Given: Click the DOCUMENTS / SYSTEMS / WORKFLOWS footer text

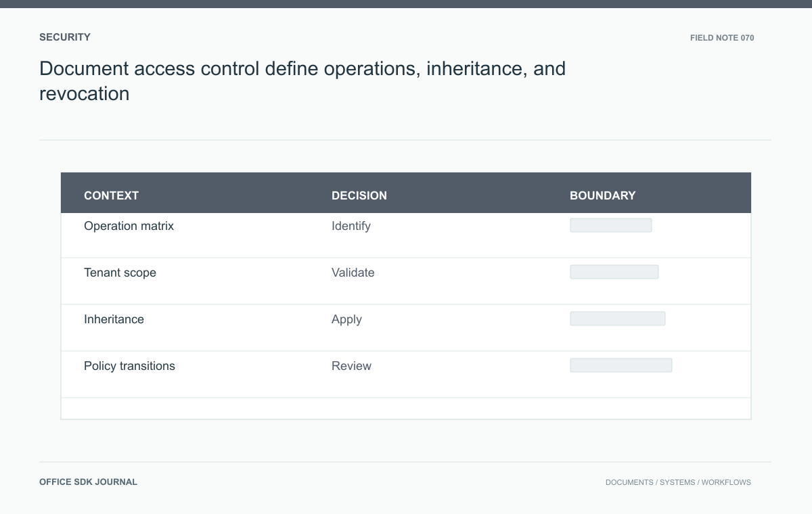Looking at the screenshot, I should pos(678,482).
